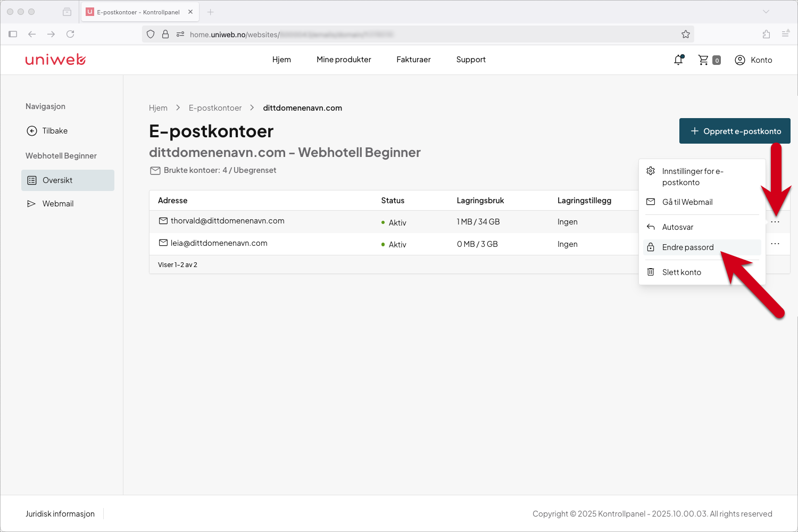Open browser extensions icon

pos(766,34)
